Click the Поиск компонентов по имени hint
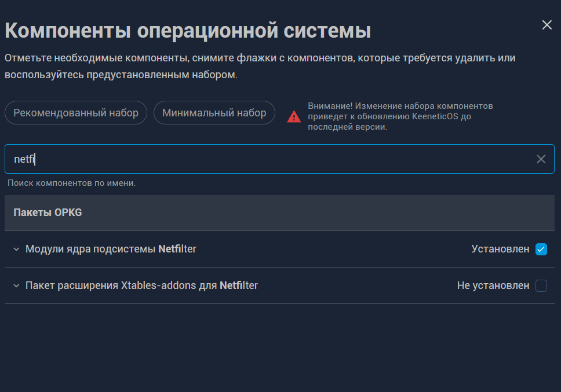 pos(71,183)
